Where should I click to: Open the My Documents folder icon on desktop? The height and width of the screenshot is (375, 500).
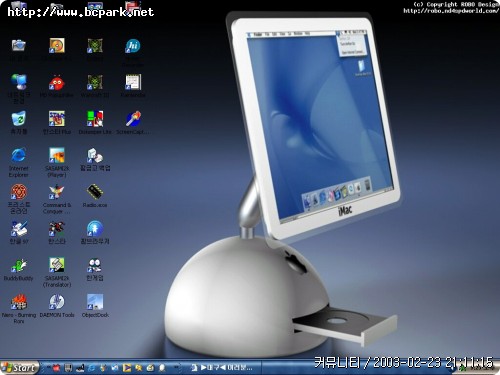click(x=19, y=45)
